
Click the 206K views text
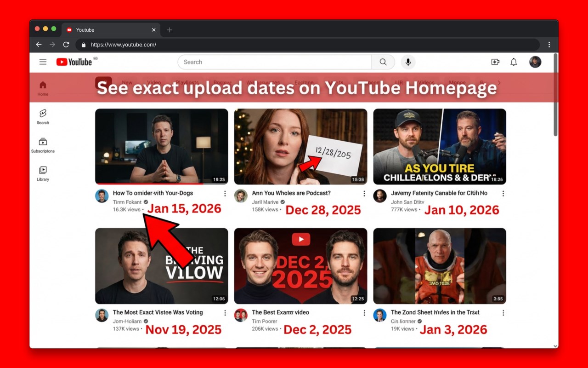point(265,329)
